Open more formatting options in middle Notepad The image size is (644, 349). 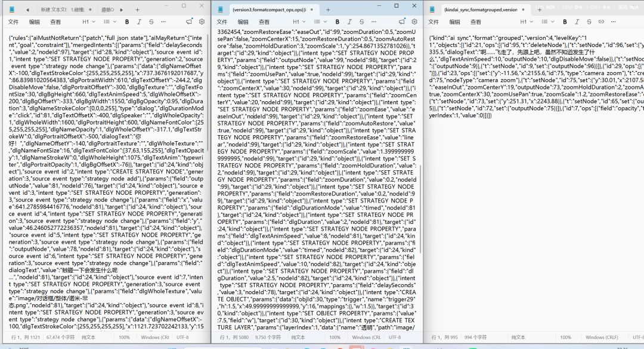click(374, 21)
